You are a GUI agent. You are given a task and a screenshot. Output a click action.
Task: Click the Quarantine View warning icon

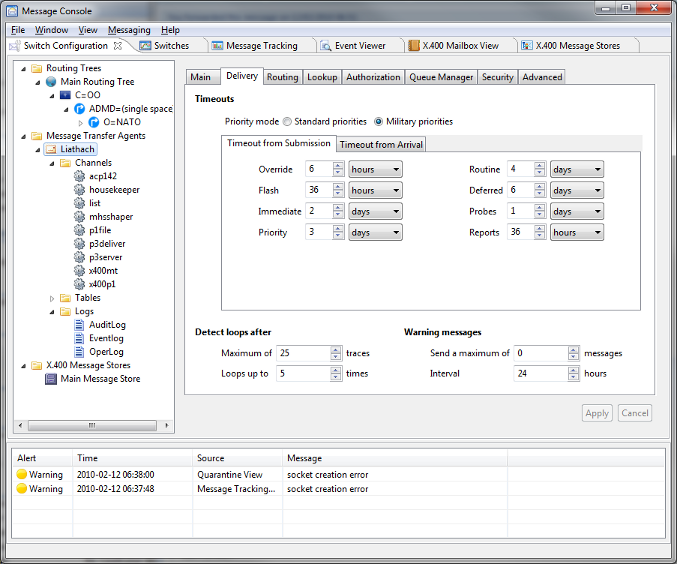[x=21, y=475]
